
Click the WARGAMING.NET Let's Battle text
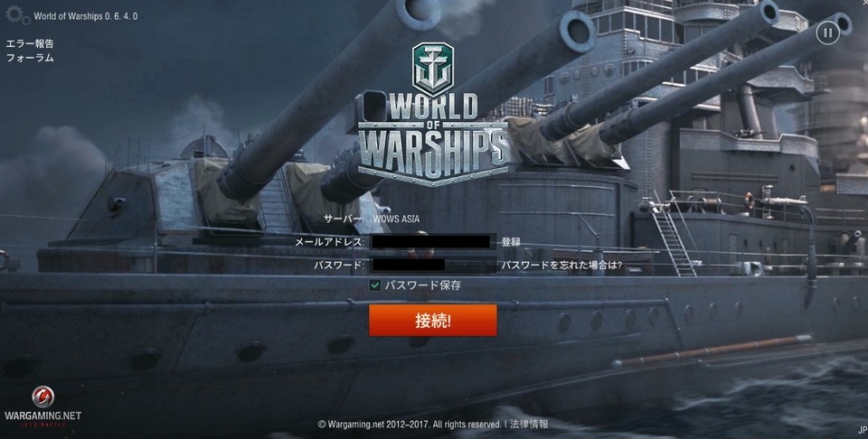[42, 418]
